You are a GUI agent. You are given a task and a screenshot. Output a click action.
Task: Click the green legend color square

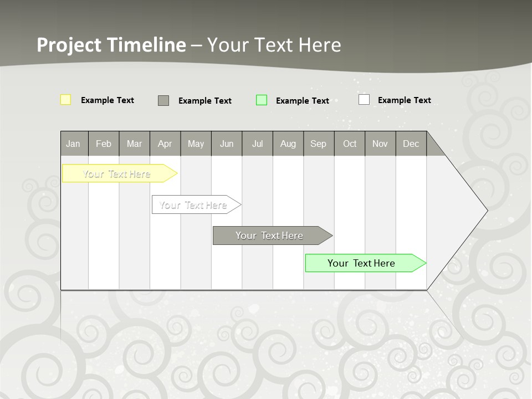coord(262,100)
